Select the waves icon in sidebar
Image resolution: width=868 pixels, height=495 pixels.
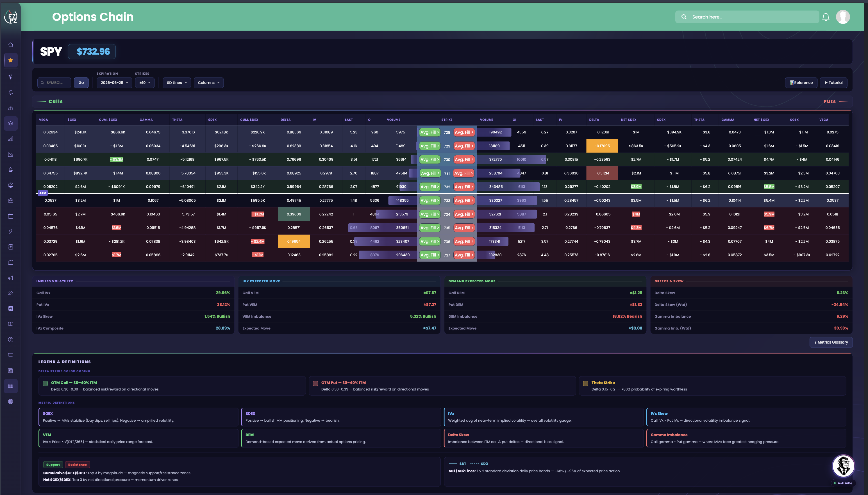tap(11, 386)
